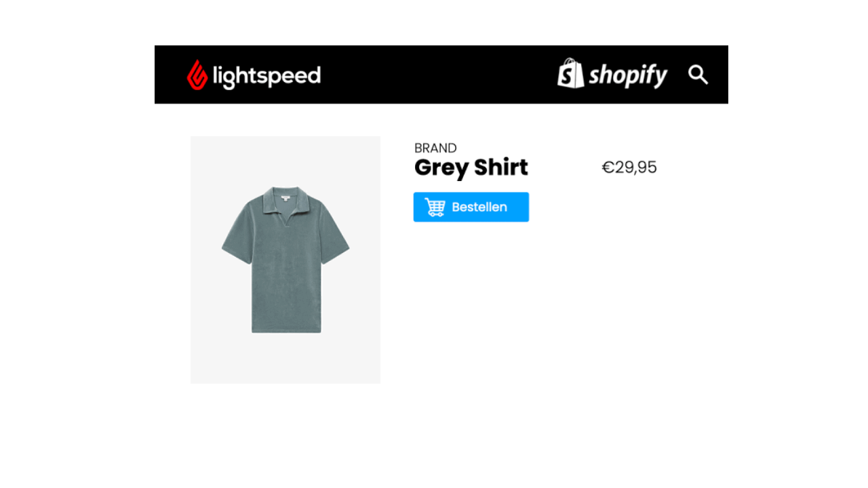Select the lightspeed wordmark text
This screenshot has height=488, width=868.
point(267,76)
